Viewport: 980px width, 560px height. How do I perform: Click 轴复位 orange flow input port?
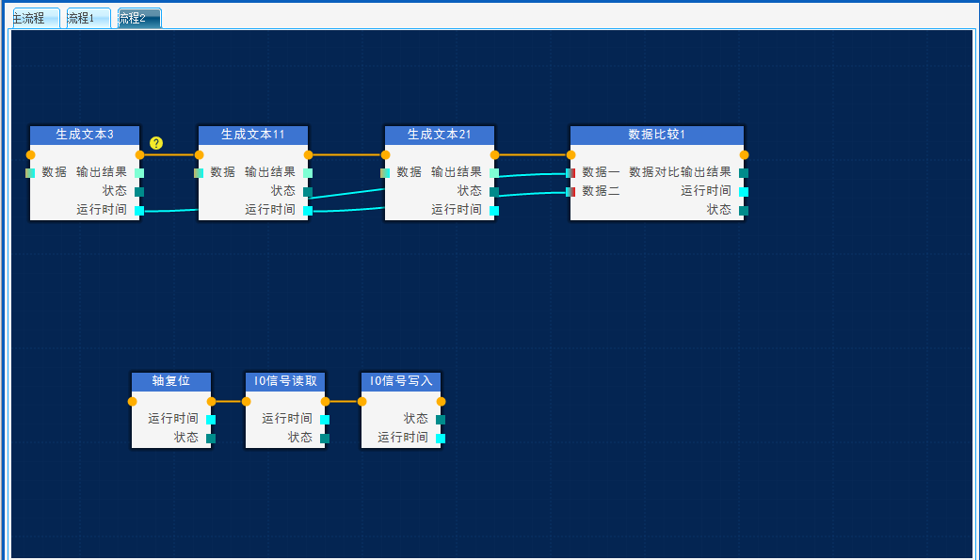click(x=132, y=402)
